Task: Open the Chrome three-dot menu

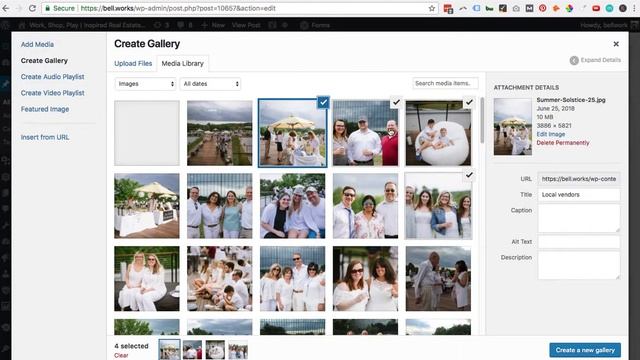Action: coord(635,8)
